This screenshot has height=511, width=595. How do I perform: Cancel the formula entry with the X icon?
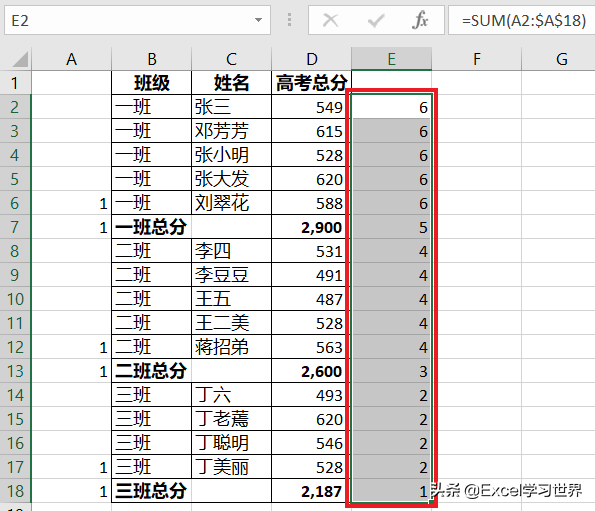pyautogui.click(x=331, y=20)
